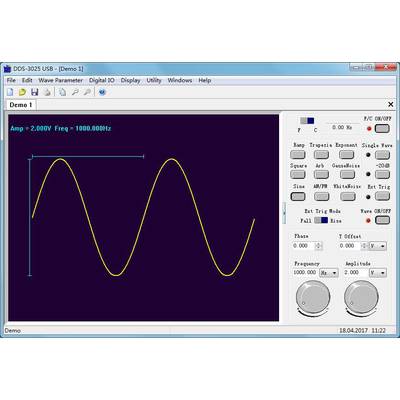Toggle the F/C ON/OFF button

coord(382,129)
